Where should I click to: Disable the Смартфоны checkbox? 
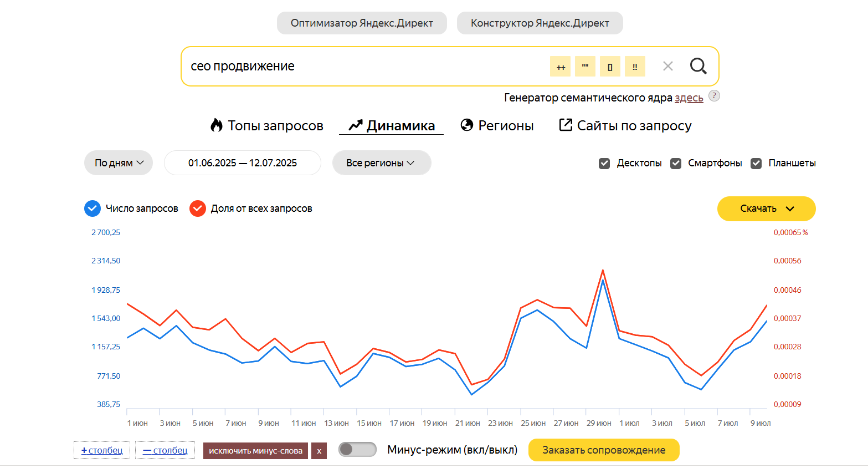coord(675,163)
